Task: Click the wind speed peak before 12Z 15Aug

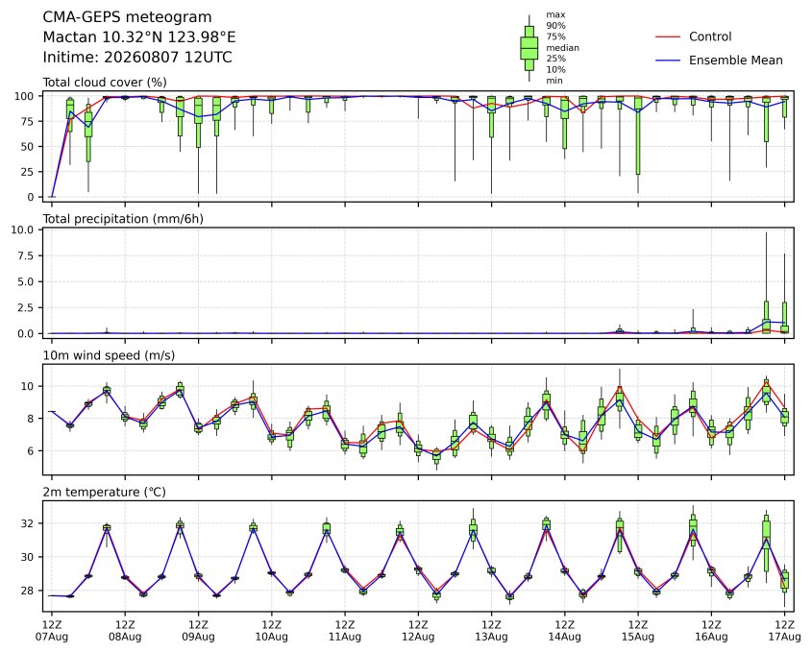Action: click(620, 399)
